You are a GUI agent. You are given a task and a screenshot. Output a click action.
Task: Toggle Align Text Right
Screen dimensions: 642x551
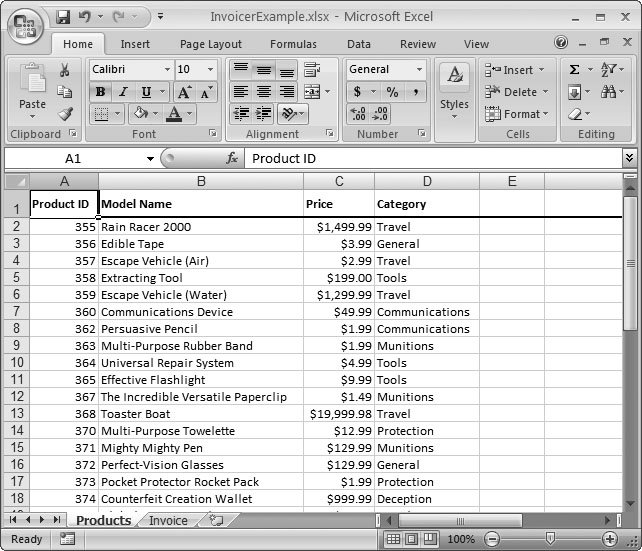[287, 92]
